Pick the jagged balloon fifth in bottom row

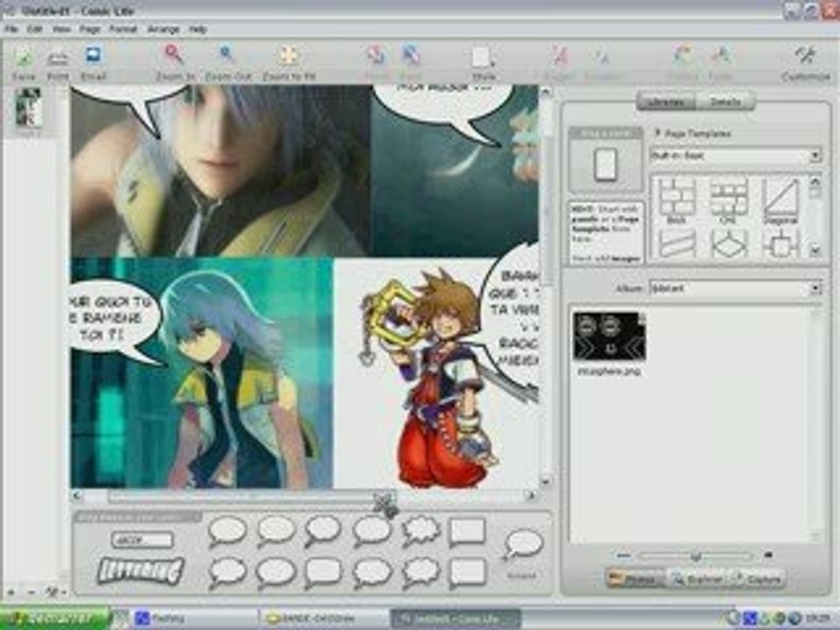(421, 572)
